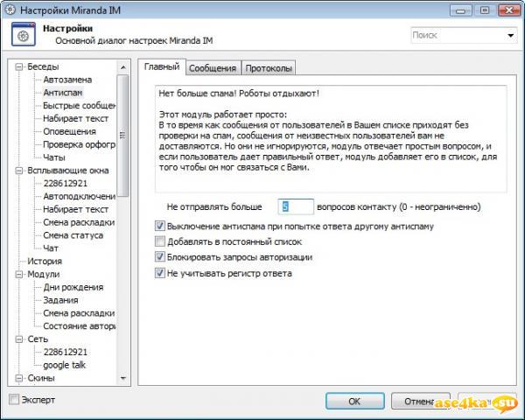Minimize the Настройки Miranda IM window
The width and height of the screenshot is (525, 420).
(461, 10)
